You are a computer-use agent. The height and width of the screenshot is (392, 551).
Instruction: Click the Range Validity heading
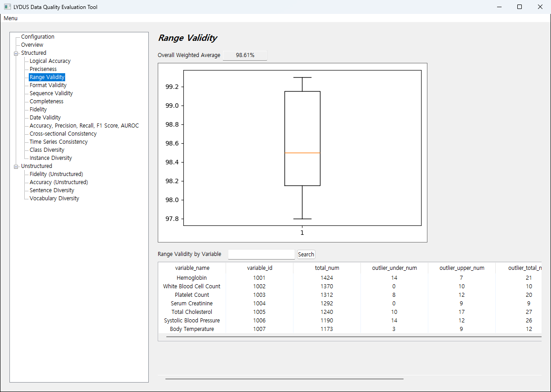click(187, 38)
